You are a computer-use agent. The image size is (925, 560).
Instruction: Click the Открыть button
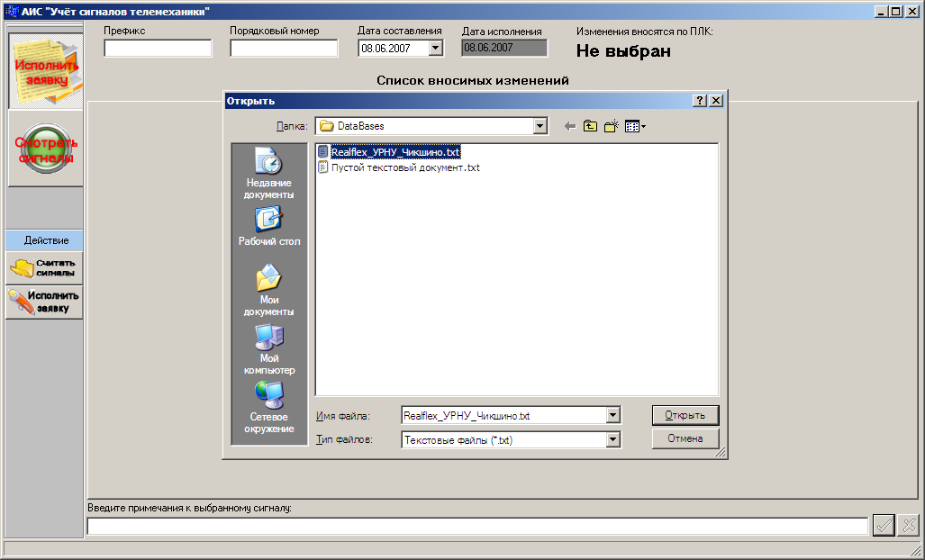click(x=685, y=415)
